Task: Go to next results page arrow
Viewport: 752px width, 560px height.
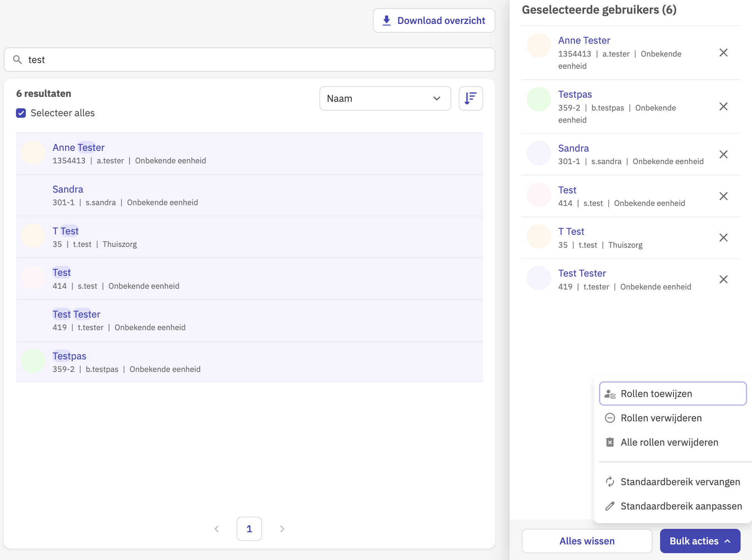Action: 282,529
